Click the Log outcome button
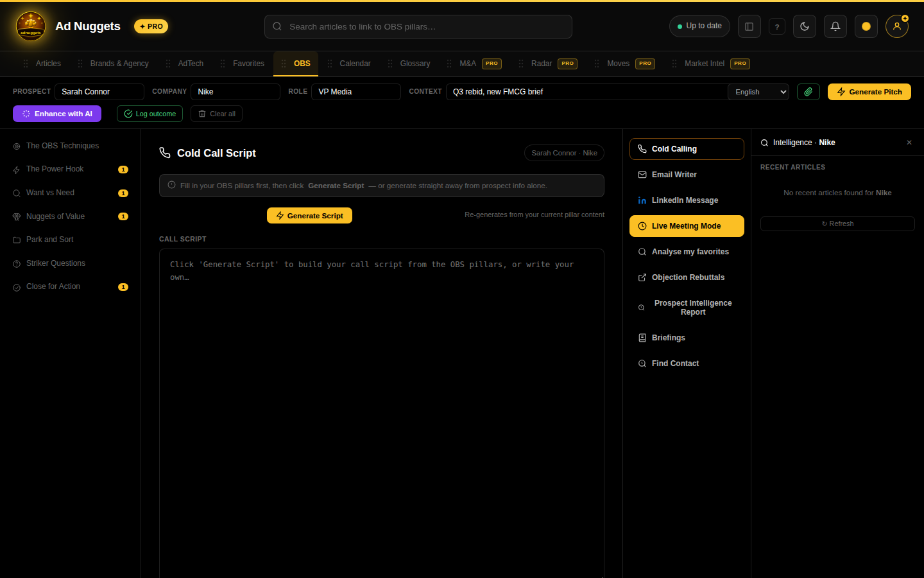This screenshot has height=578, width=924. pyautogui.click(x=150, y=114)
